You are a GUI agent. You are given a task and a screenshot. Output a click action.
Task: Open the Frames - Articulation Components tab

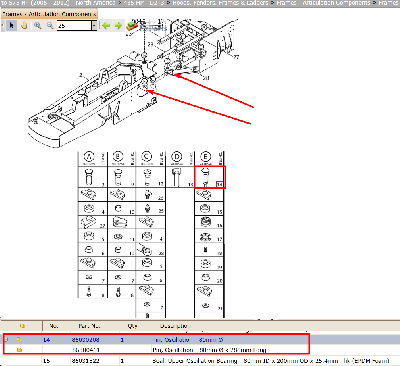pyautogui.click(x=49, y=14)
